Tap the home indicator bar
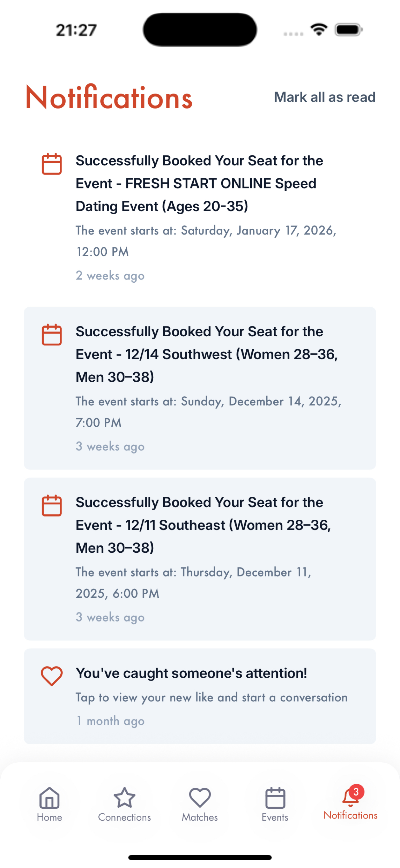400x868 pixels. (x=200, y=858)
